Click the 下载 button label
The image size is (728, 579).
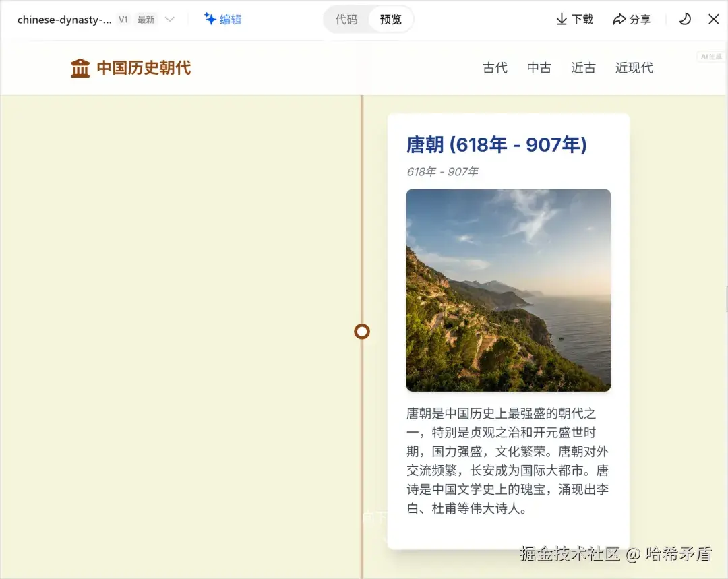tap(582, 19)
